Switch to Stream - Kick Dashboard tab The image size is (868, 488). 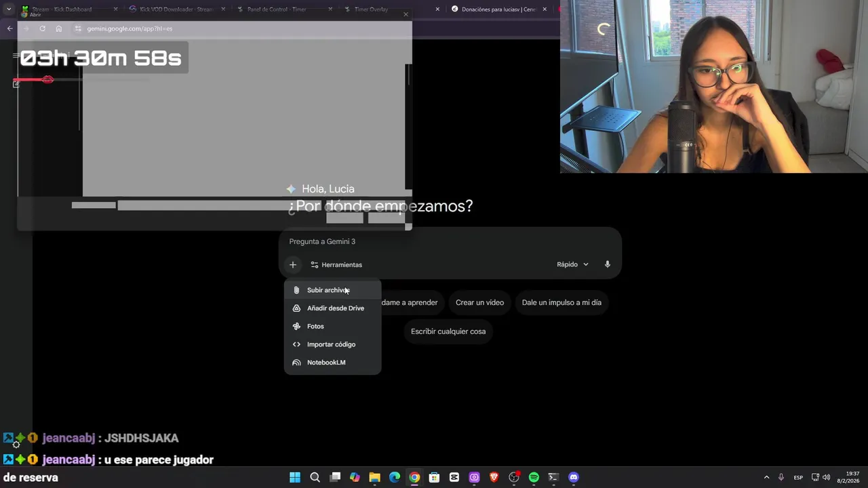[x=68, y=9]
